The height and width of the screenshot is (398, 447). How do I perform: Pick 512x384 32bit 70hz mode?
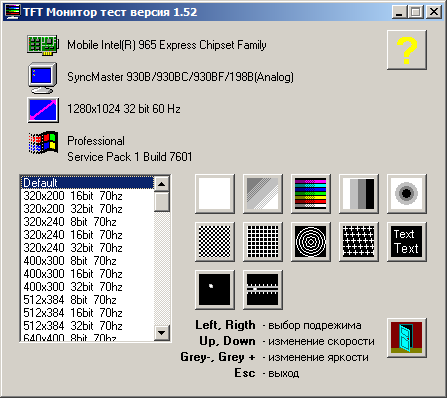coord(88,326)
